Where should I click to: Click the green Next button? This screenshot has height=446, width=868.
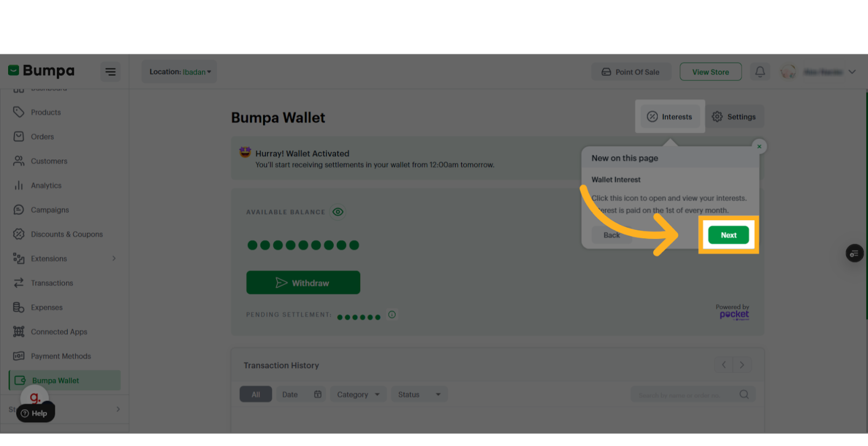[729, 235]
